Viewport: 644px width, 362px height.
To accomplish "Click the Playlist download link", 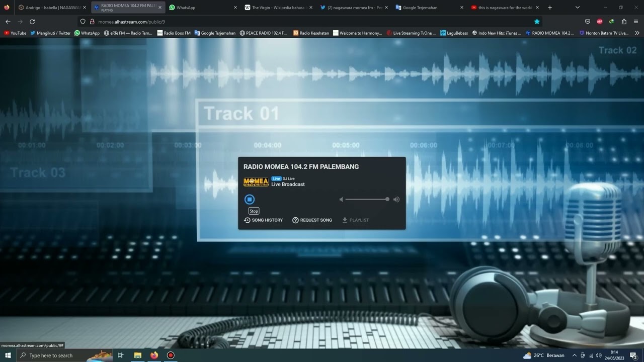I will [355, 220].
